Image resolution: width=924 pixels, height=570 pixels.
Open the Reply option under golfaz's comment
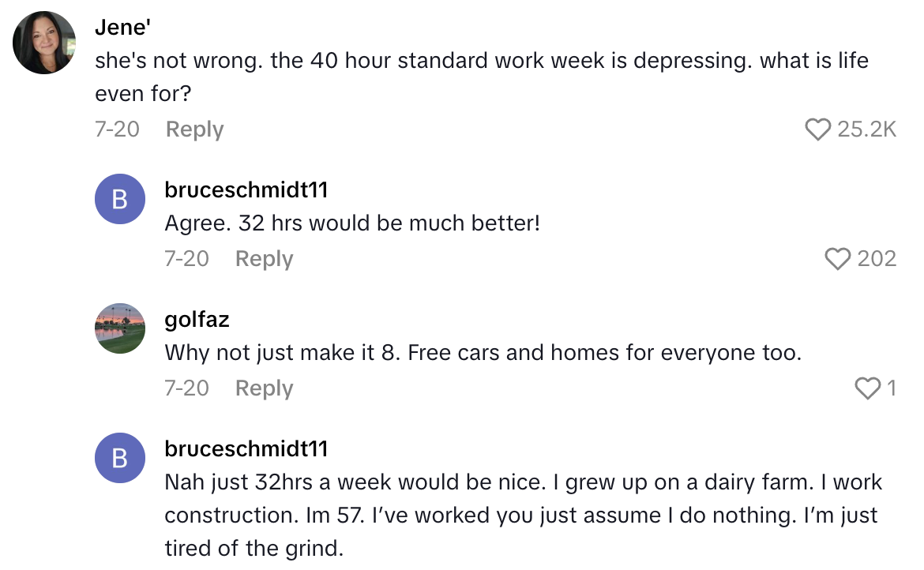click(x=264, y=388)
